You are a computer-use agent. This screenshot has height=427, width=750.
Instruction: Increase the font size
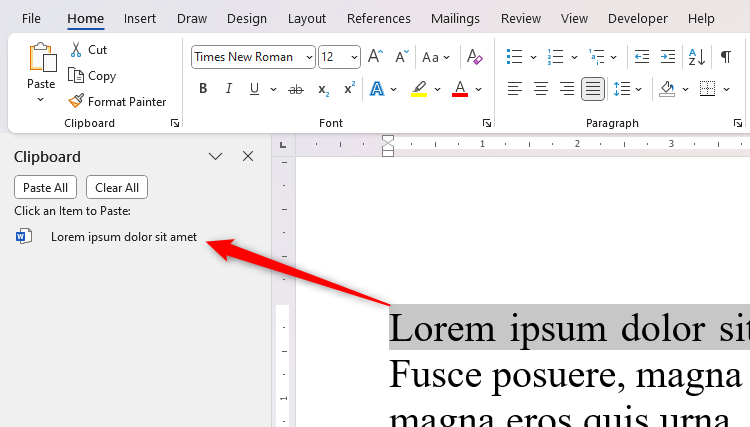375,57
